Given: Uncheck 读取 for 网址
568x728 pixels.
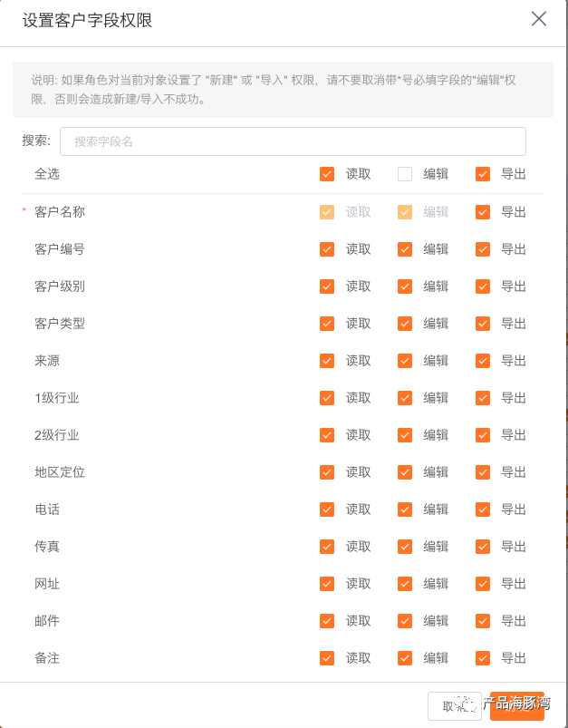Looking at the screenshot, I should click(327, 584).
